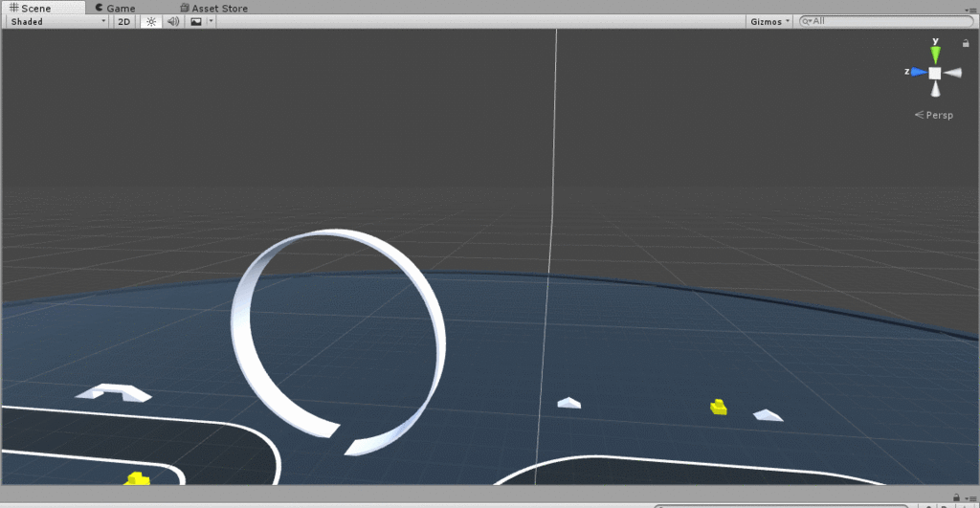Viewport: 980px width, 508px height.
Task: Select the yellow vehicle near center-right
Action: 719,407
